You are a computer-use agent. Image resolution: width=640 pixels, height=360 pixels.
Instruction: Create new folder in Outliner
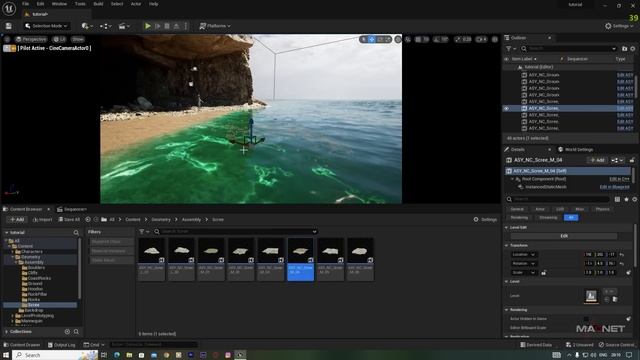click(x=624, y=49)
